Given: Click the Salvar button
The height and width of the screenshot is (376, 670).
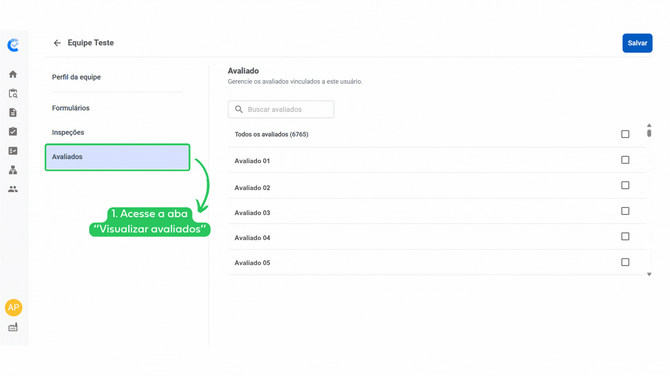Looking at the screenshot, I should tap(637, 43).
